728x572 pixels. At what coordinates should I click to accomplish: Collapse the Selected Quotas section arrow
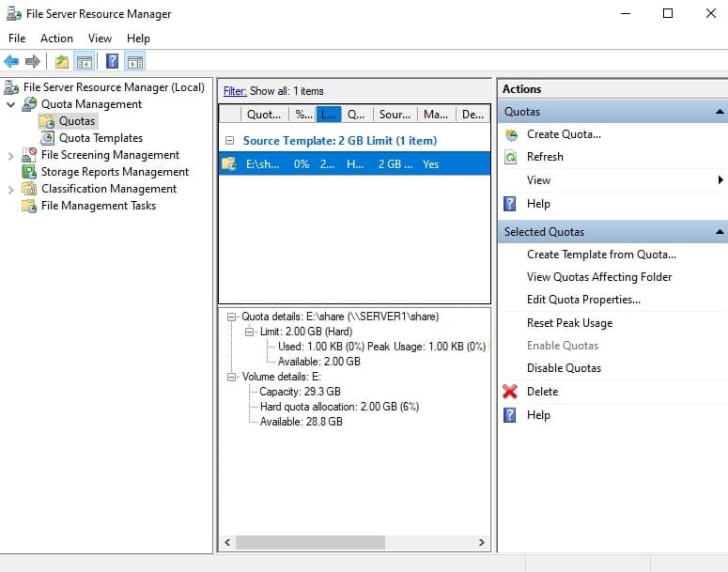coord(720,232)
